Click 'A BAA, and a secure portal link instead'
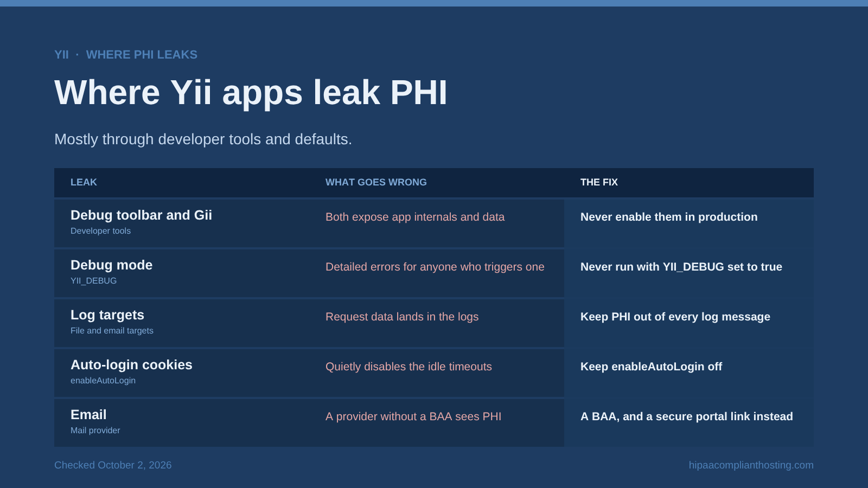The height and width of the screenshot is (488, 868). (687, 416)
